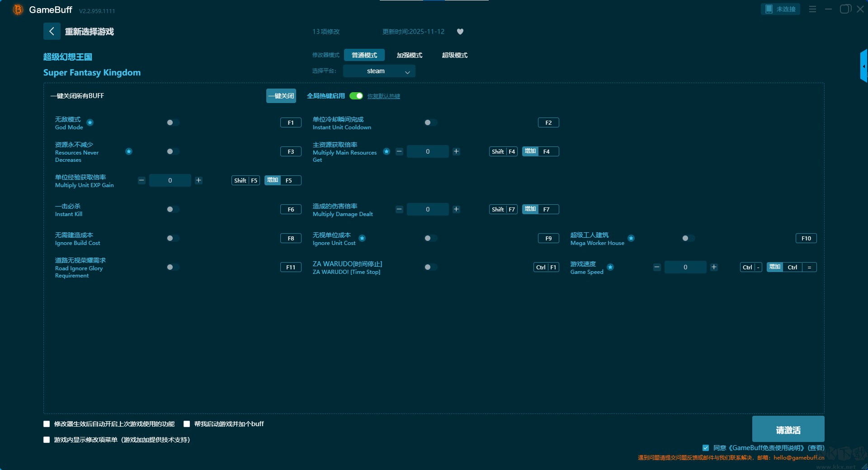
Task: Click minus to decrease Game Speed value
Action: coord(657,267)
